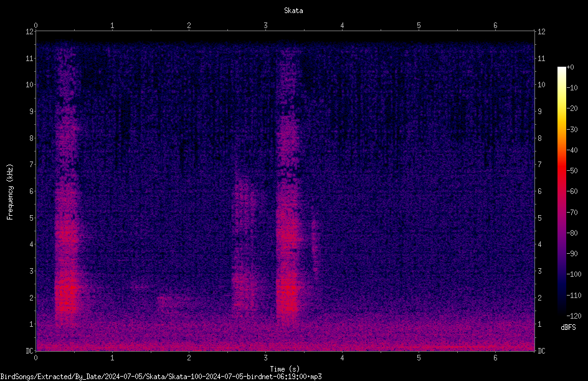Click the "Frequency (kHz)" axis label
Viewport: 588px width, 381px height.
[10, 192]
